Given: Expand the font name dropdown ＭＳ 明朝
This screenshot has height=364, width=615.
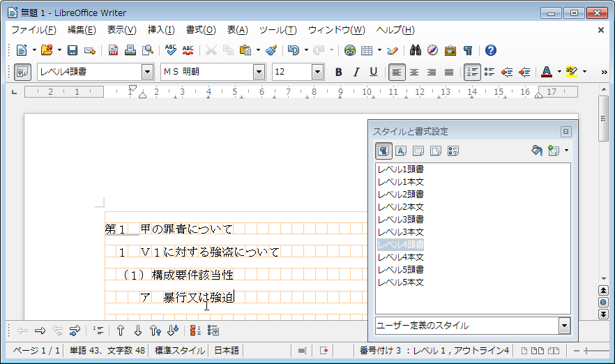Looking at the screenshot, I should (259, 73).
